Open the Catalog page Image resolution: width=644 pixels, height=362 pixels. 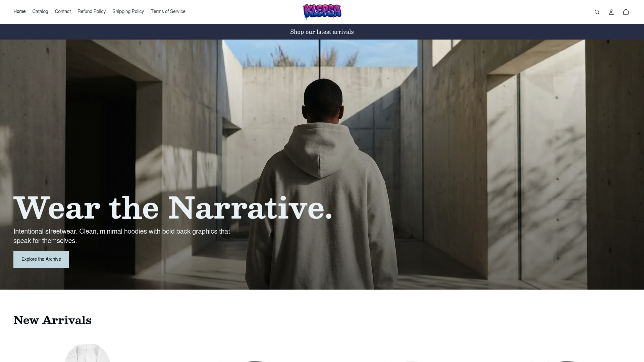coord(40,11)
